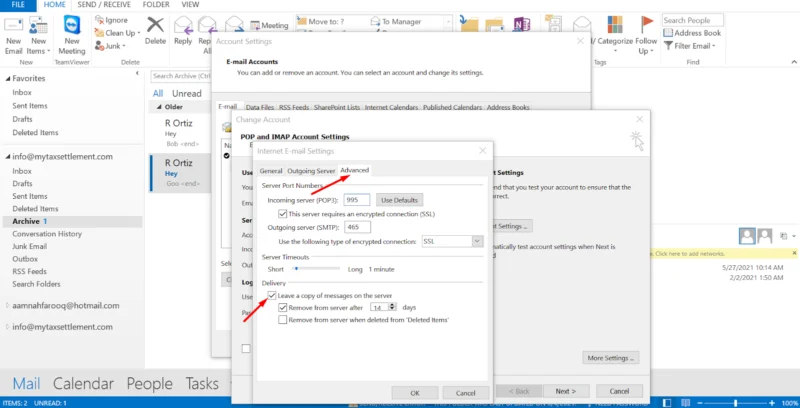
Task: Click Cancel in Internet E-mail Settings
Action: 466,393
